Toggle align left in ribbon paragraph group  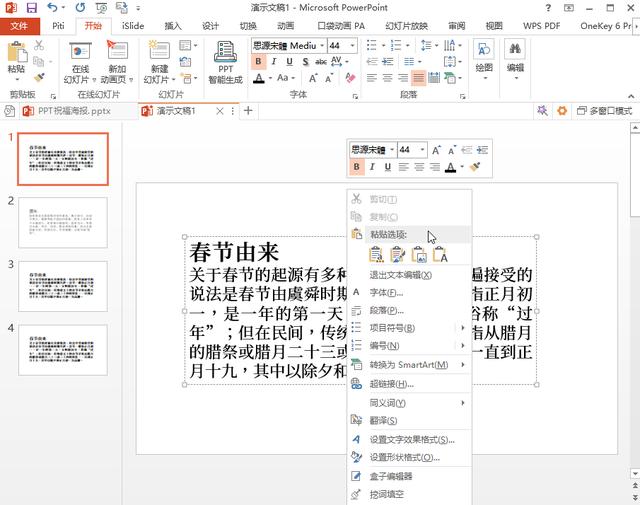371,78
